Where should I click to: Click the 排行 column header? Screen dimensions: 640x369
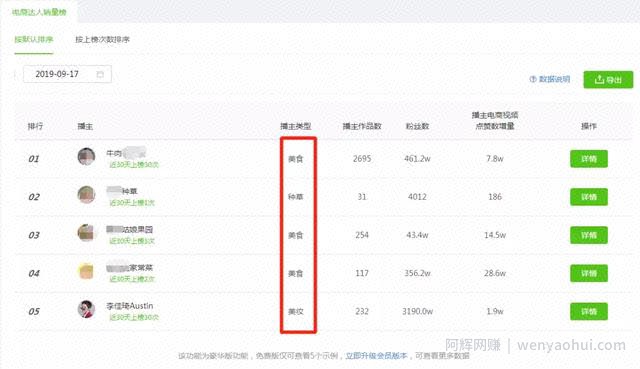click(x=35, y=126)
